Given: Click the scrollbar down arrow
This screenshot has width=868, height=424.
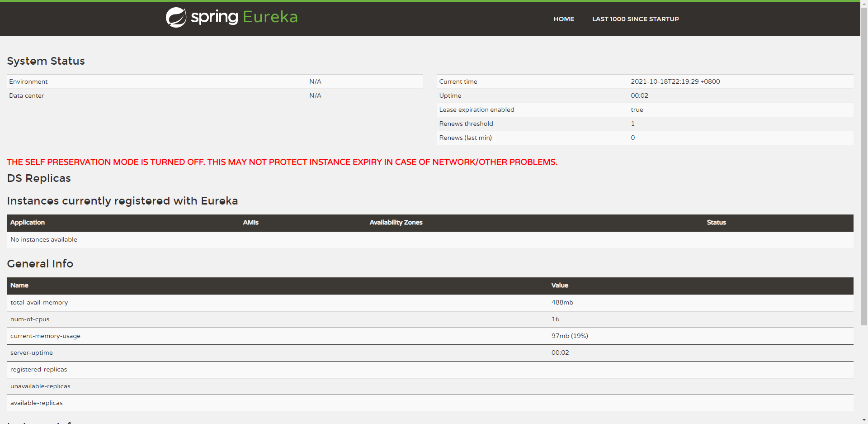Looking at the screenshot, I should coord(864,420).
